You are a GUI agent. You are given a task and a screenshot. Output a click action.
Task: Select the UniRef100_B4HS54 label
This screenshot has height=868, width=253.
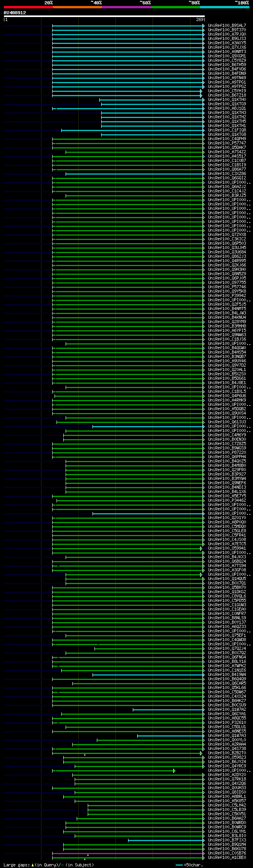tap(227, 352)
